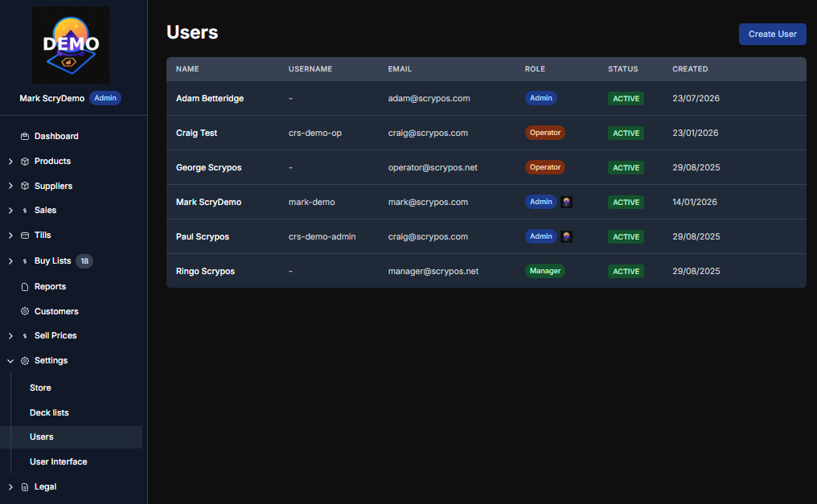
Task: Click the Legal document icon
Action: pos(24,487)
